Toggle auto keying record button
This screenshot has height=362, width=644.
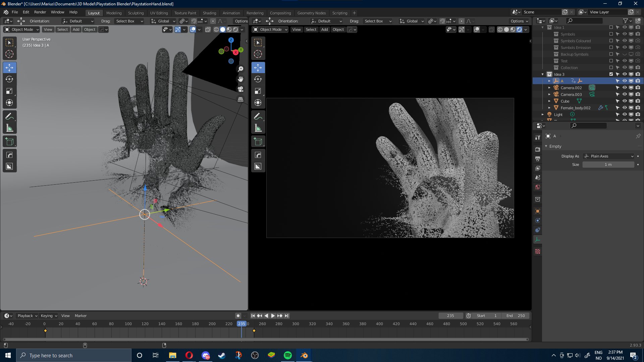click(x=238, y=316)
